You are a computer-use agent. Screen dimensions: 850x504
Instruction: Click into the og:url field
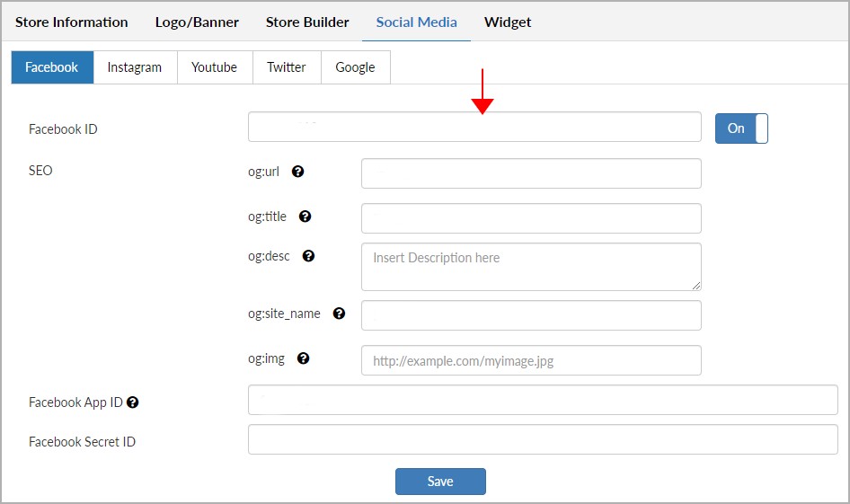pyautogui.click(x=531, y=173)
